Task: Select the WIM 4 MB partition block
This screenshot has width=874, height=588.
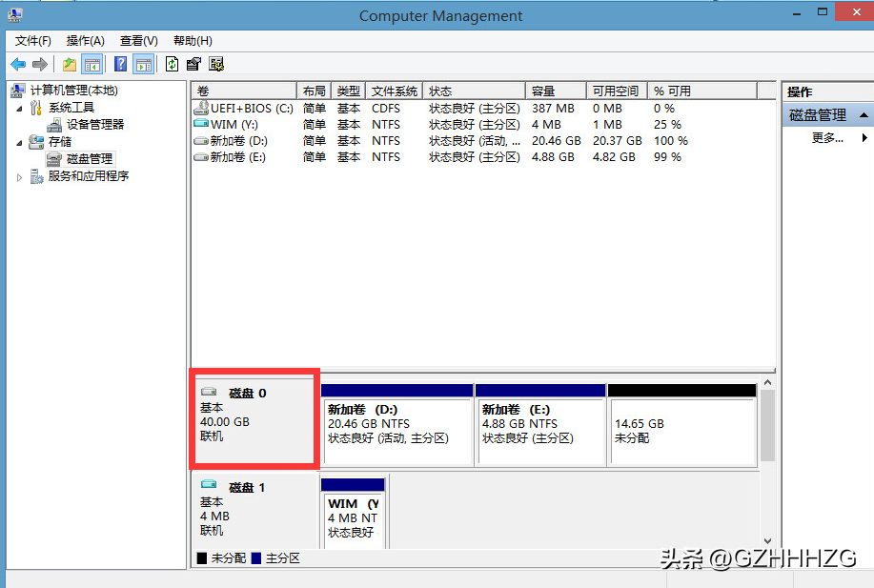Action: (353, 513)
